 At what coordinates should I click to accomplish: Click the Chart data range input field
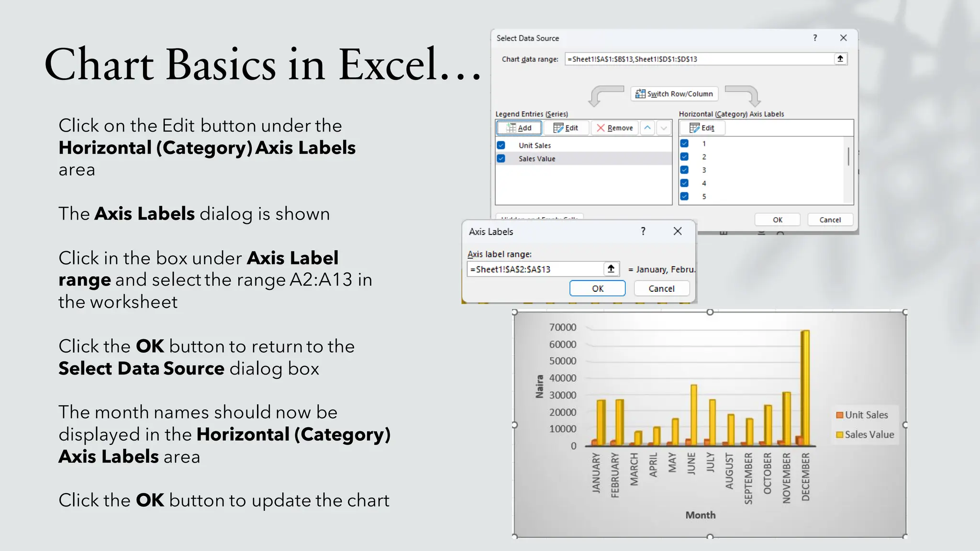click(699, 59)
